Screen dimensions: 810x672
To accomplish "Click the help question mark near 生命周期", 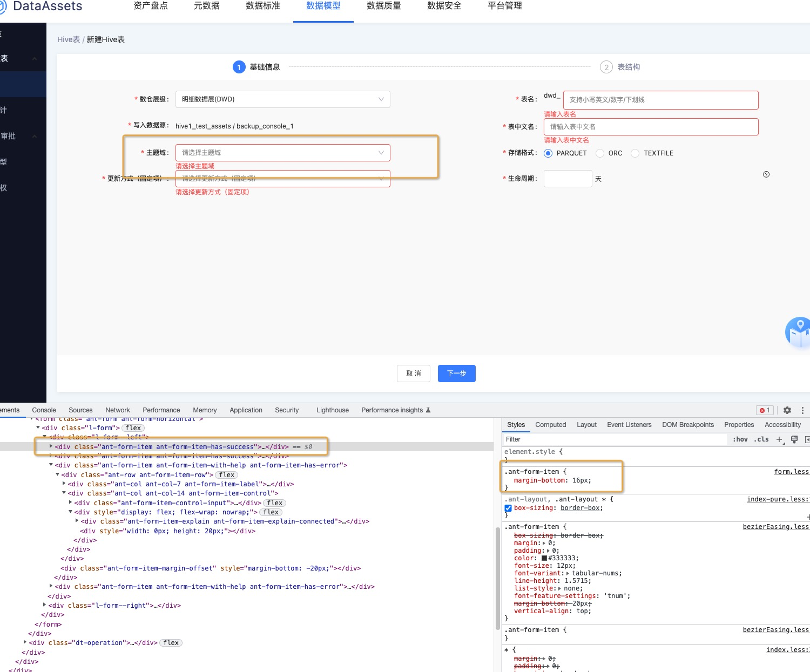I will point(766,174).
